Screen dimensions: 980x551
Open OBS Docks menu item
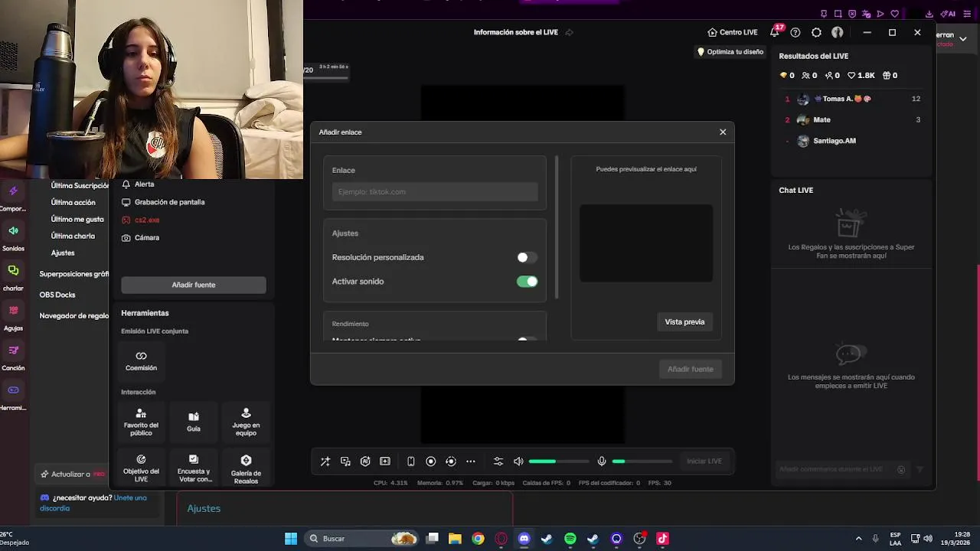[x=57, y=295]
